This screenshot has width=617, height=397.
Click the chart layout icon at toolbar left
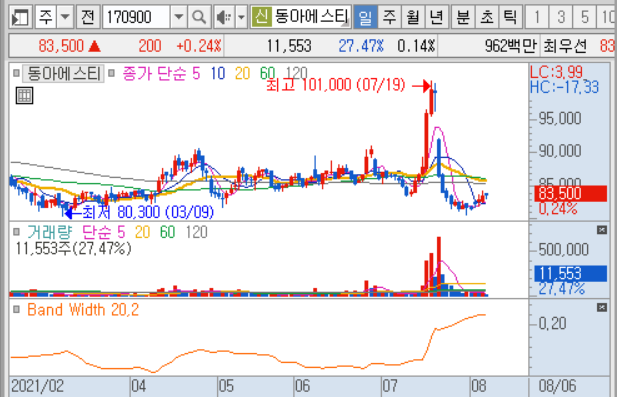pyautogui.click(x=20, y=17)
